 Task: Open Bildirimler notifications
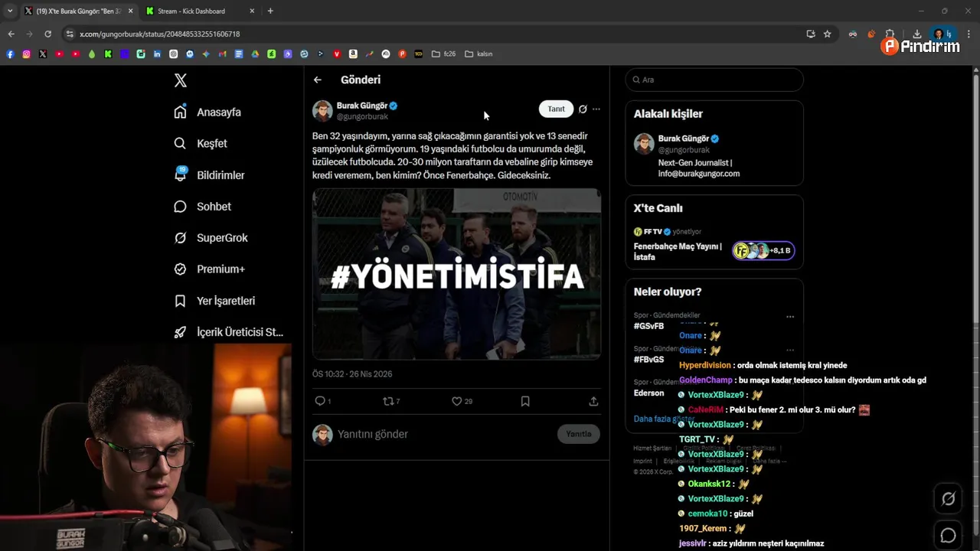tap(209, 175)
